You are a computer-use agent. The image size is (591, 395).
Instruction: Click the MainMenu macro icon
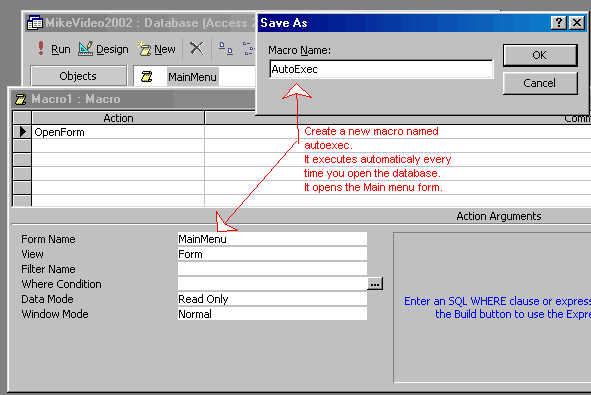point(147,77)
